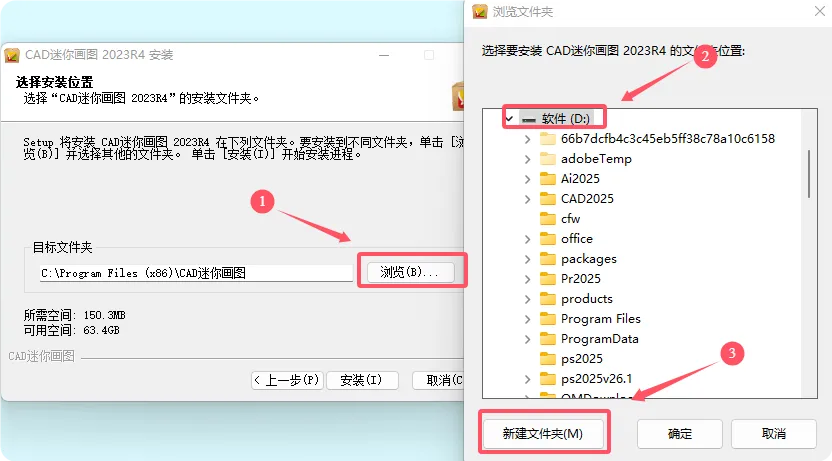Image resolution: width=832 pixels, height=461 pixels.
Task: Click the packages folder icon
Action: pyautogui.click(x=548, y=259)
